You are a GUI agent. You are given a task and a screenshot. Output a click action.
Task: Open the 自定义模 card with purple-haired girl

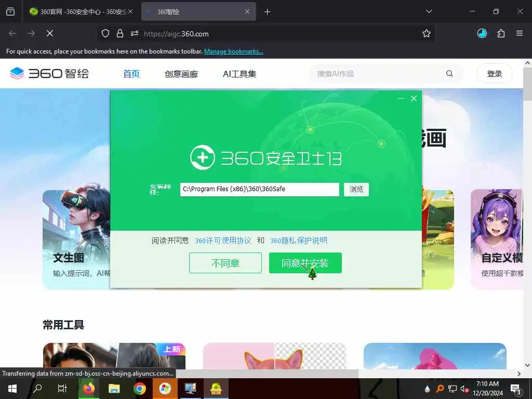coord(497,239)
